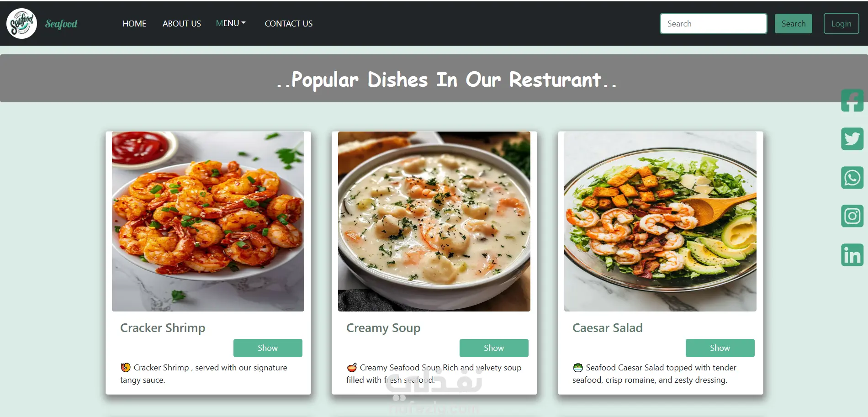Viewport: 868px width, 417px height.
Task: Click the round Seafood logo image
Action: (x=21, y=23)
